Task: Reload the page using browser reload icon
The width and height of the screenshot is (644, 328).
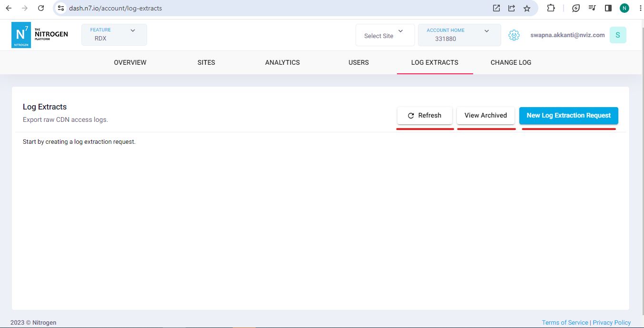Action: click(x=41, y=8)
